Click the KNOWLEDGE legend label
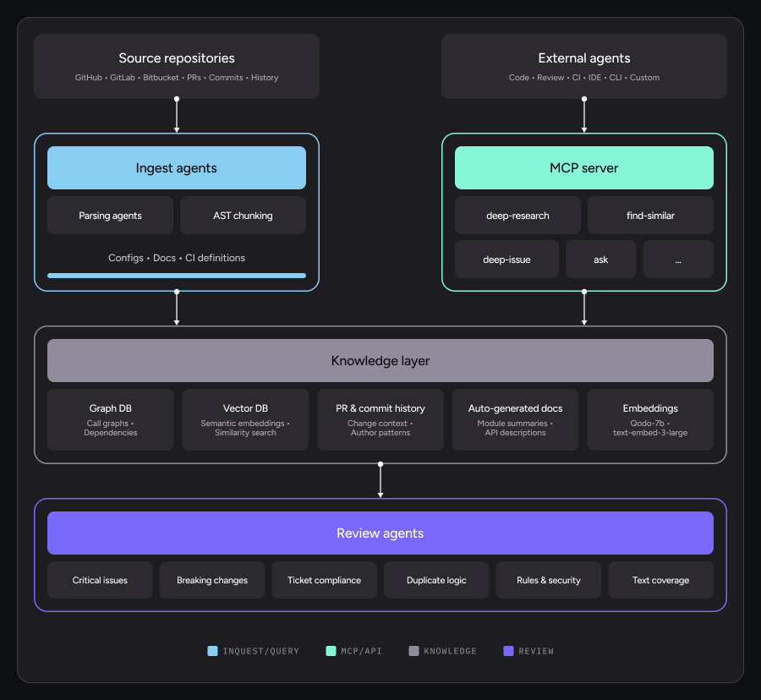 (x=451, y=651)
